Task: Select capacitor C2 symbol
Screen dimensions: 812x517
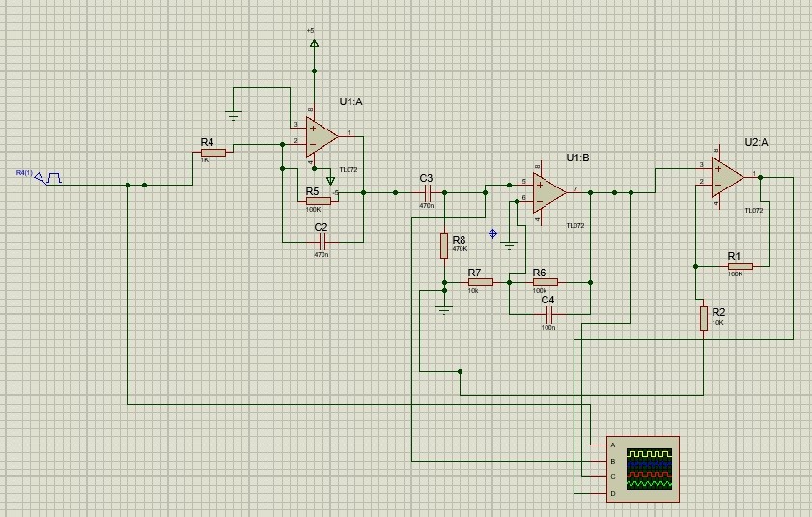Action: tap(322, 242)
